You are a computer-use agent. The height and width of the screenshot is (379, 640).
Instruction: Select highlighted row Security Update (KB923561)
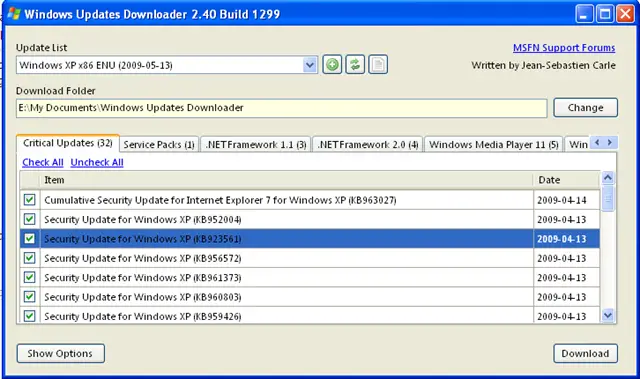pyautogui.click(x=310, y=239)
